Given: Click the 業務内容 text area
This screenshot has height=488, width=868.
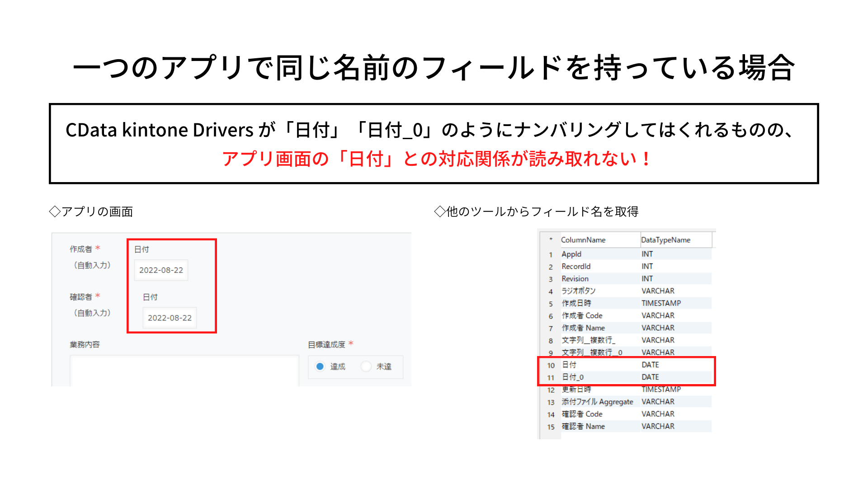Looking at the screenshot, I should (184, 371).
